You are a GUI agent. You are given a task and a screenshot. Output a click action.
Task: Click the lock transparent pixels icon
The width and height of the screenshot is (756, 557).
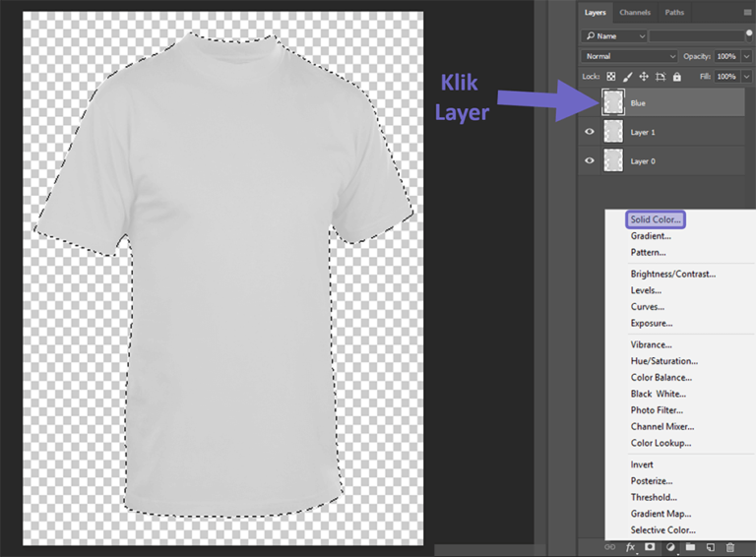(611, 77)
